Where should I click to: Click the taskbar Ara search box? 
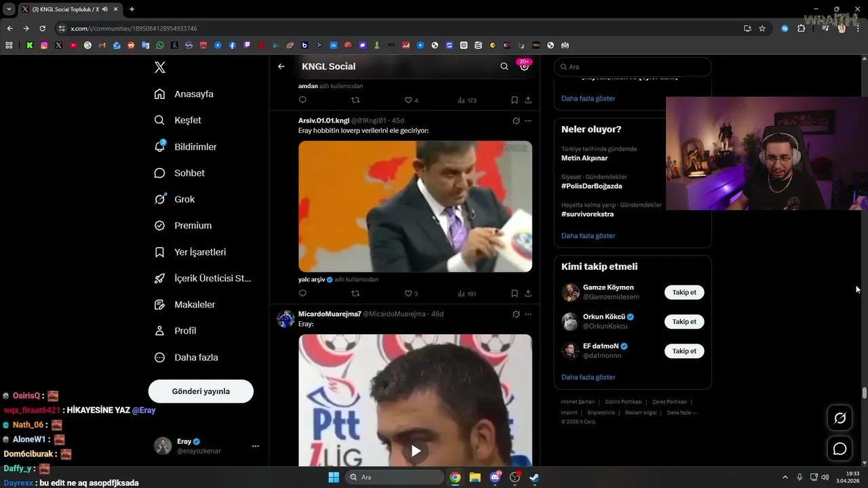(x=395, y=477)
